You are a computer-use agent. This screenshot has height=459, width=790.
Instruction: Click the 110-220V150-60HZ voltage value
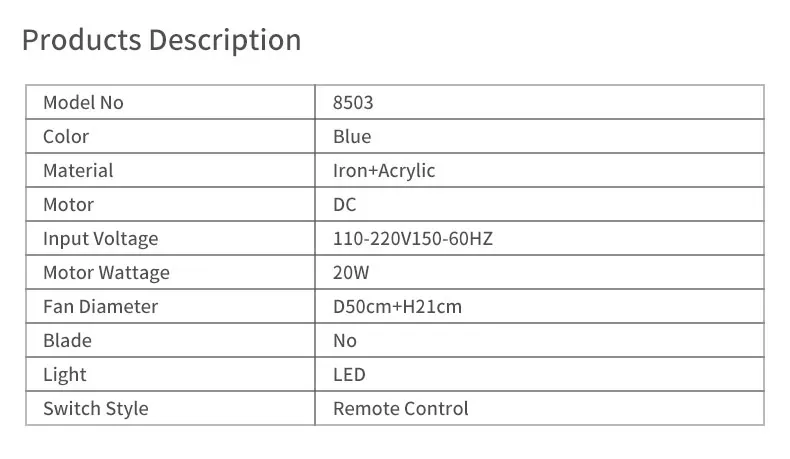coord(412,239)
